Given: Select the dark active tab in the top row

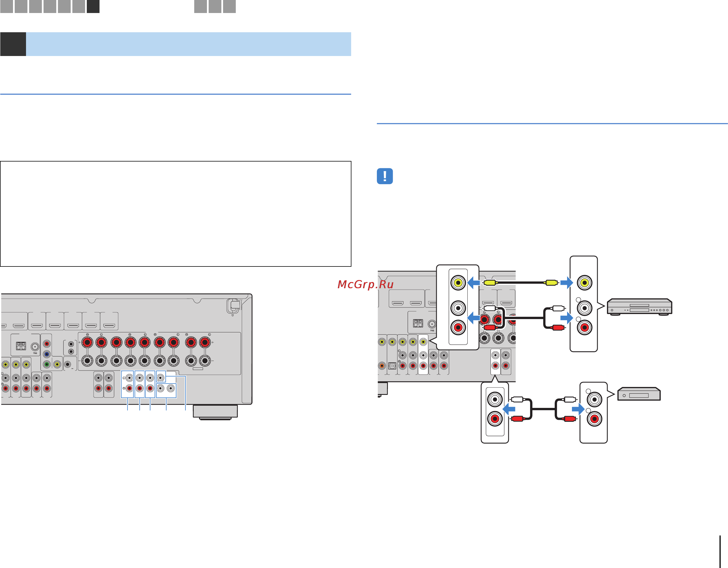Looking at the screenshot, I should pos(93,6).
